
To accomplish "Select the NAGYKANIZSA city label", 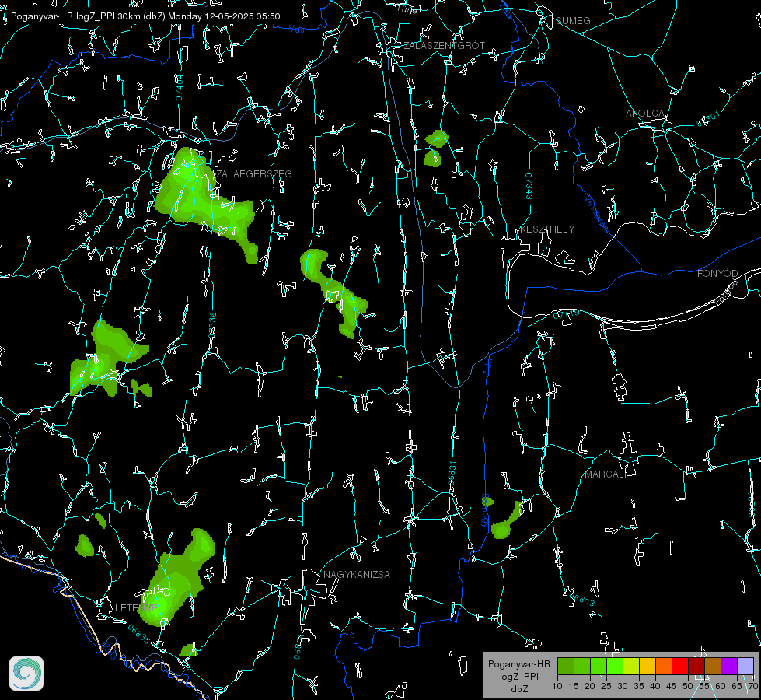I will [357, 575].
